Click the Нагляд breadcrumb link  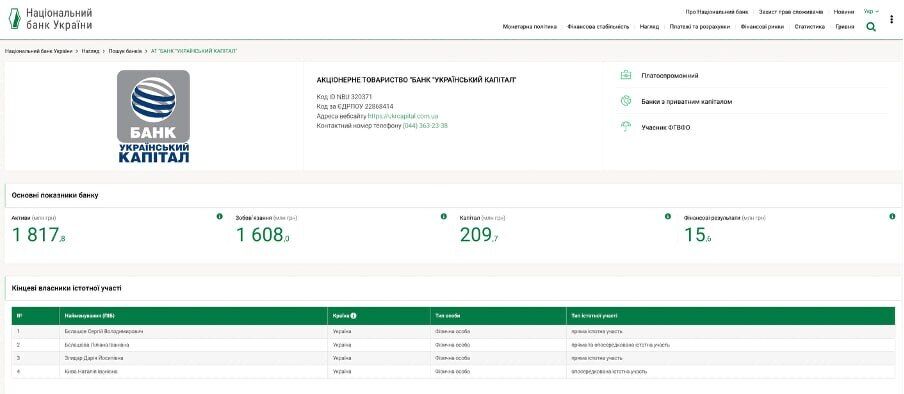91,51
